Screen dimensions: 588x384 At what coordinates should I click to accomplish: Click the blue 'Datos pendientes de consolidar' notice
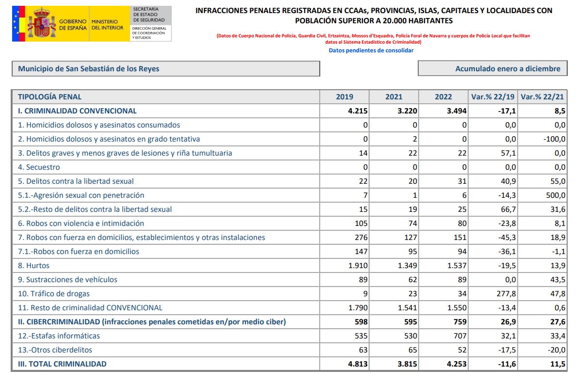371,50
